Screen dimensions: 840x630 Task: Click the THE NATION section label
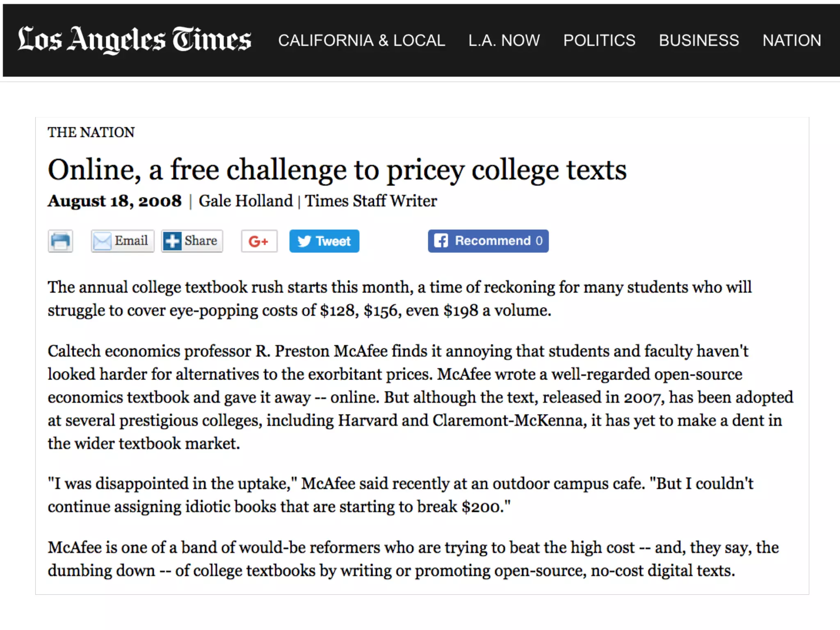tap(91, 132)
